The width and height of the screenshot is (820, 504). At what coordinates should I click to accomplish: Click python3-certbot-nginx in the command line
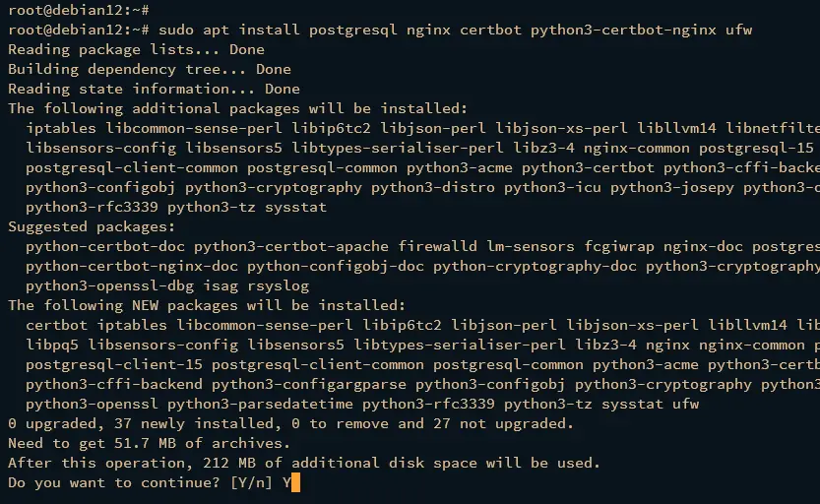click(x=623, y=30)
